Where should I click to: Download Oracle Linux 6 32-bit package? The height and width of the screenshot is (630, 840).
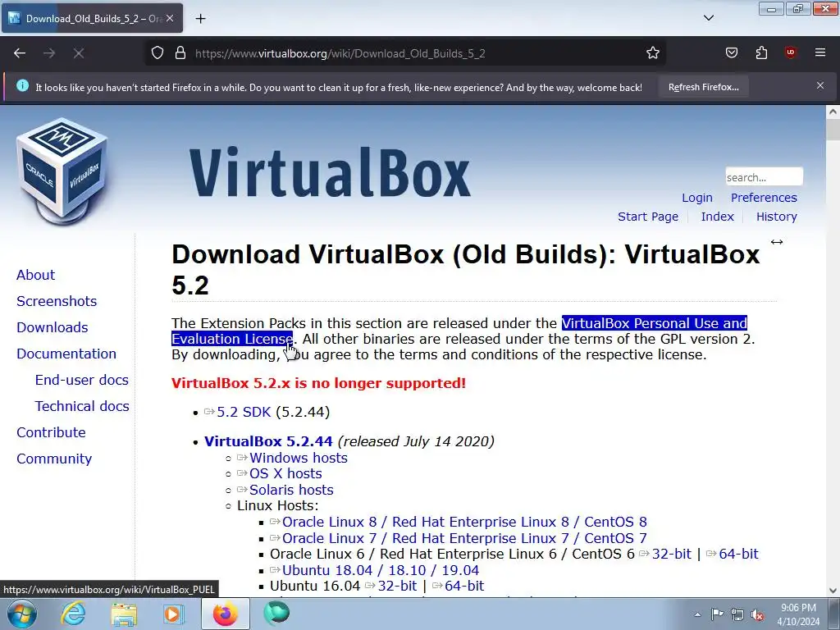pos(672,554)
